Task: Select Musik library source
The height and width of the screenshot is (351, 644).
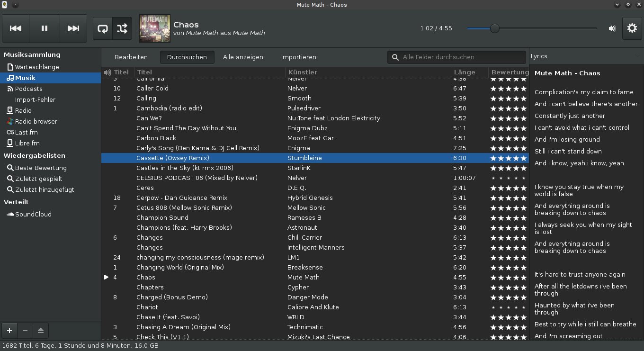Action: tap(50, 78)
